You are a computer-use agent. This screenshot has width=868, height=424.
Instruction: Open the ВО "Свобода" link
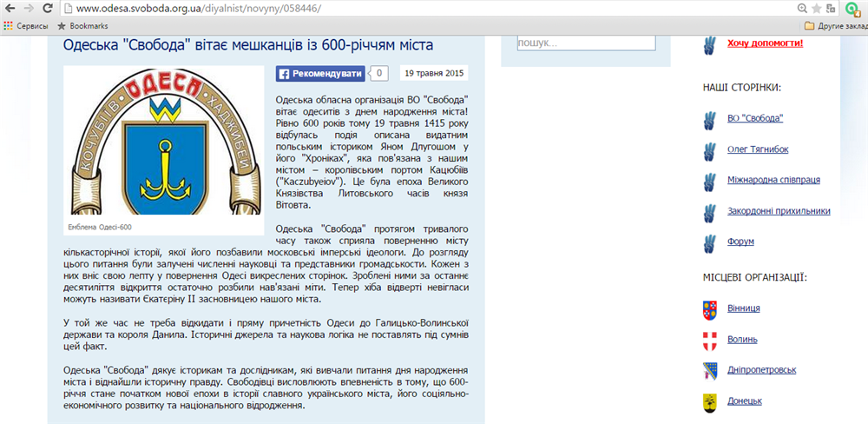tap(755, 118)
